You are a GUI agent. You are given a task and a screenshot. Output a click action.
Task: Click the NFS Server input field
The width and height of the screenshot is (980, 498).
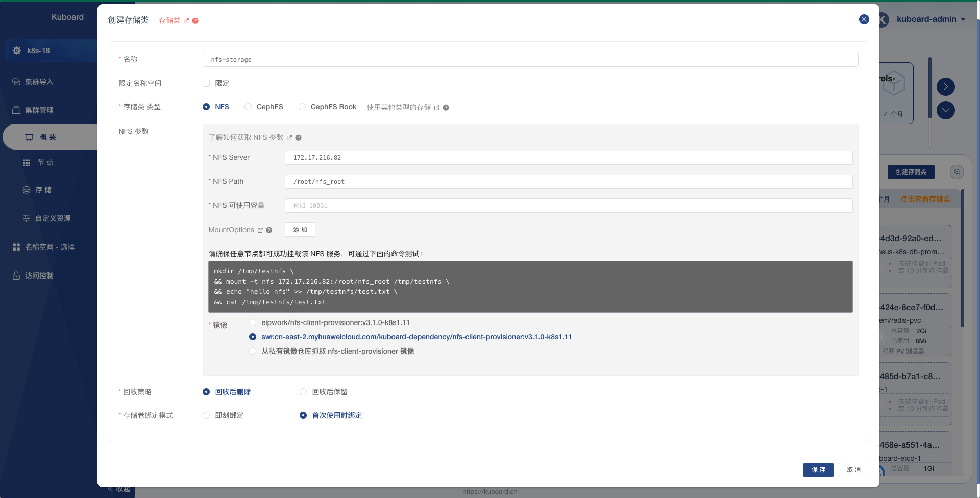click(x=569, y=158)
